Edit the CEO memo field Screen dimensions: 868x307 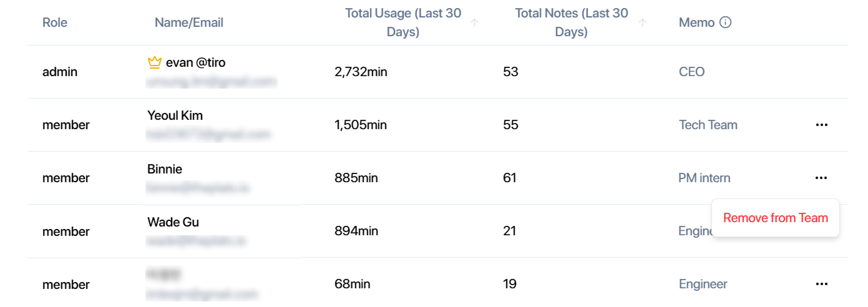click(x=691, y=72)
